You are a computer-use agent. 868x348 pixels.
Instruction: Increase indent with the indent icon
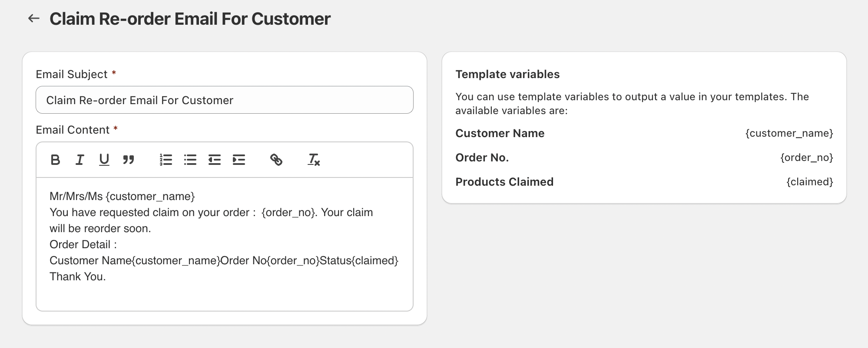click(x=239, y=160)
